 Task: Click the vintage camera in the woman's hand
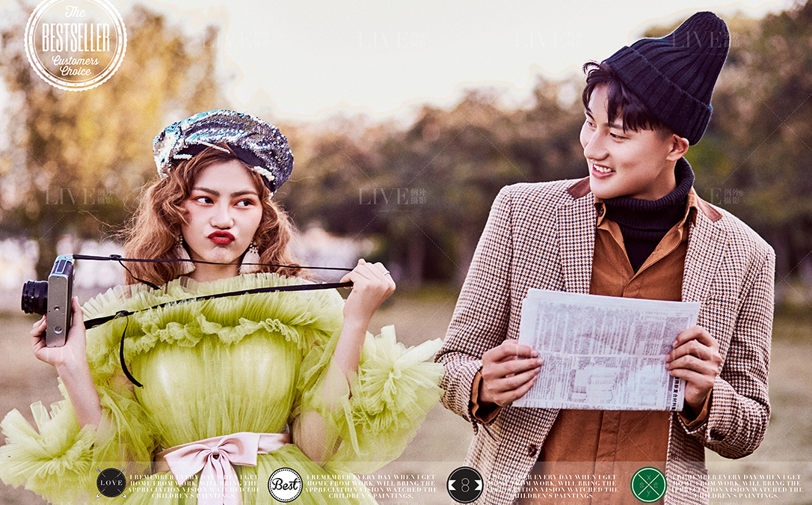pos(52,299)
